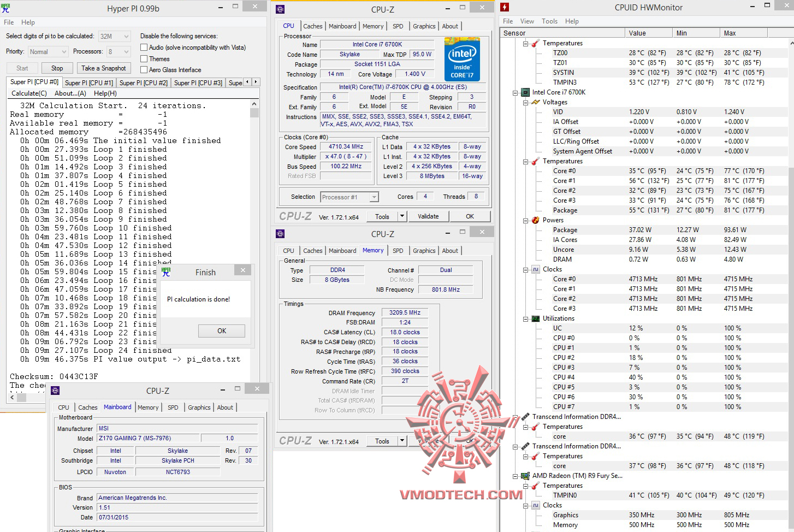Click the Checksum: 0443C13F line
The width and height of the screenshot is (794, 532).
[x=54, y=376]
